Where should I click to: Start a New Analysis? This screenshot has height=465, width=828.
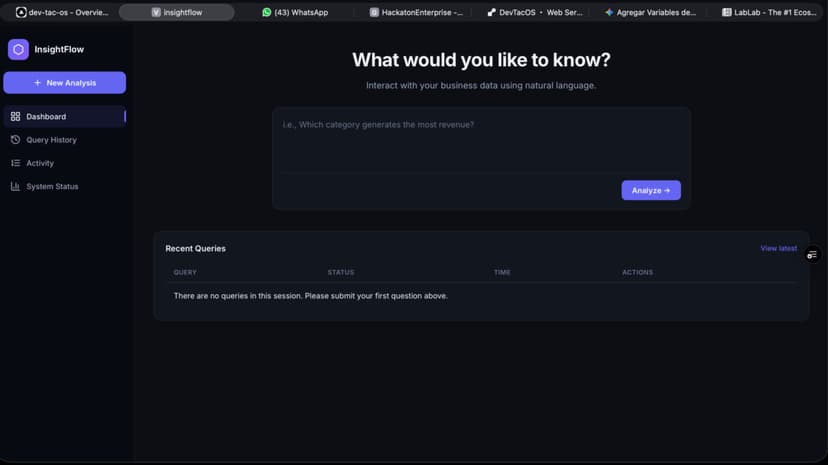pyautogui.click(x=64, y=83)
